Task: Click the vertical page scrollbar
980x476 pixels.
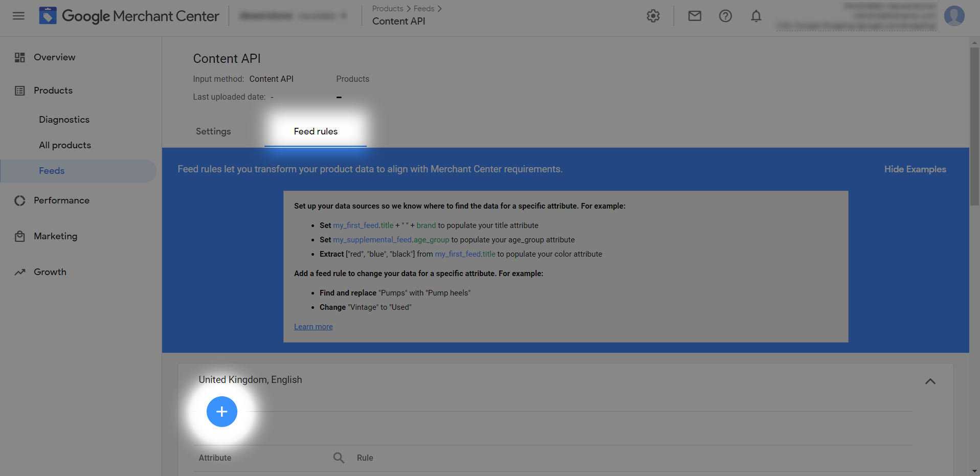Action: click(974, 126)
